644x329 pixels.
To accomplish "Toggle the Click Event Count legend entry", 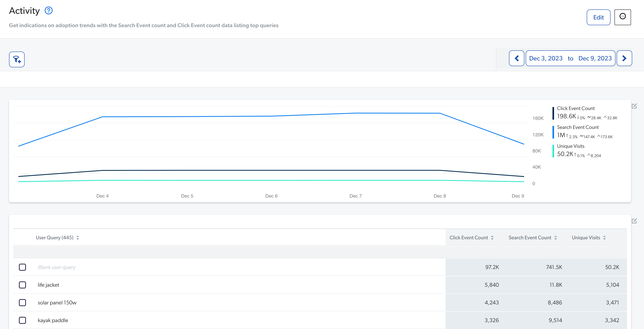I will (x=576, y=108).
